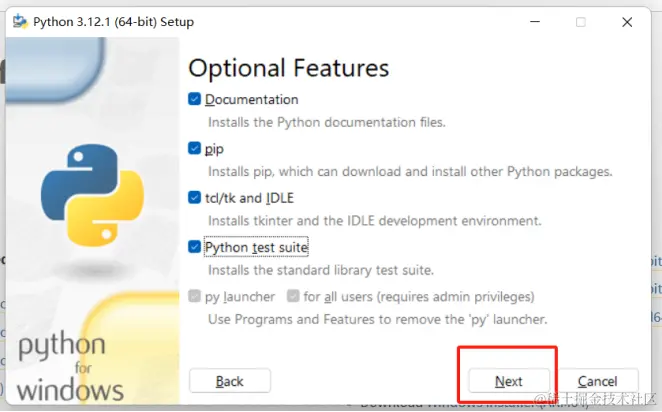Click the pip description text

[x=410, y=172]
